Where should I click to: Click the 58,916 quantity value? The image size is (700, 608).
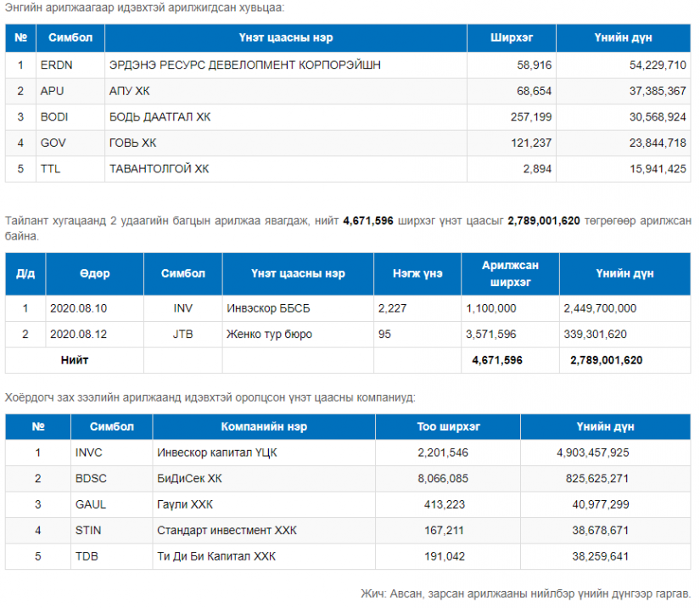(x=534, y=65)
